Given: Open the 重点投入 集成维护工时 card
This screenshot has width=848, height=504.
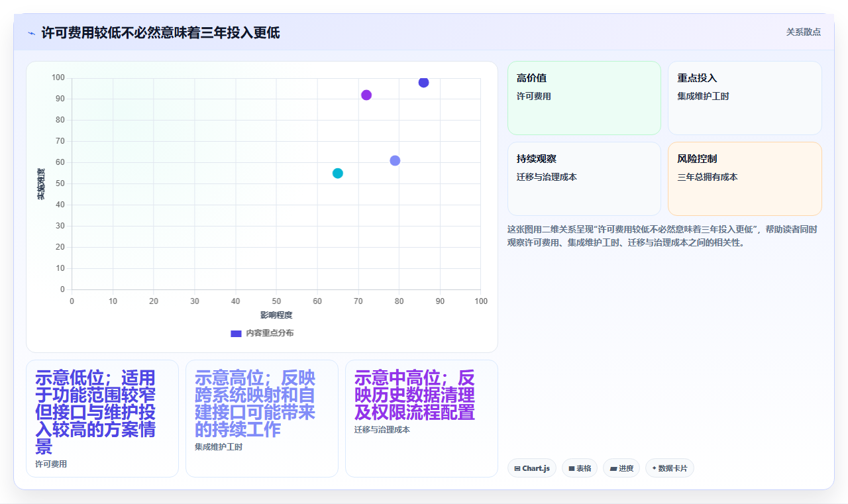Looking at the screenshot, I should tap(745, 98).
